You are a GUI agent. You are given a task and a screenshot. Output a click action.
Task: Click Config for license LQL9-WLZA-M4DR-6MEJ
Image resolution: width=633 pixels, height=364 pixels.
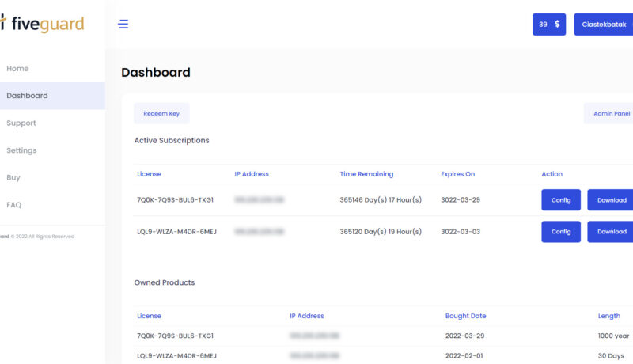coord(561,232)
